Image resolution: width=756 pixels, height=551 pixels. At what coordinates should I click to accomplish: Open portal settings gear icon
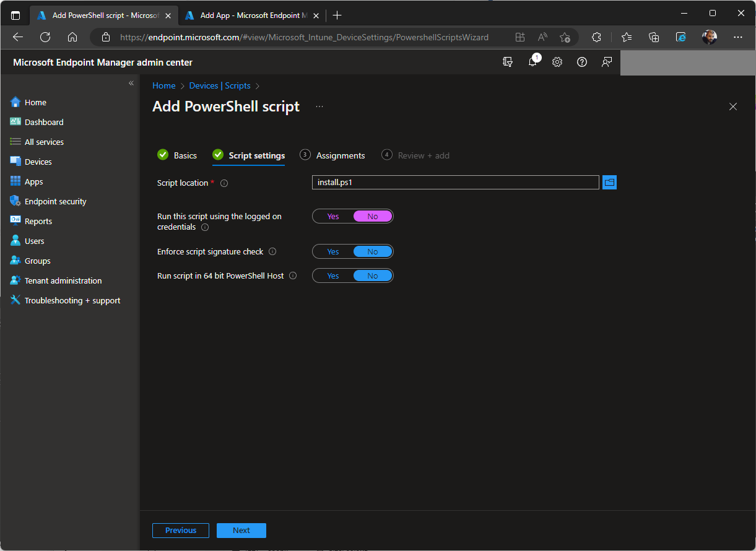[557, 62]
